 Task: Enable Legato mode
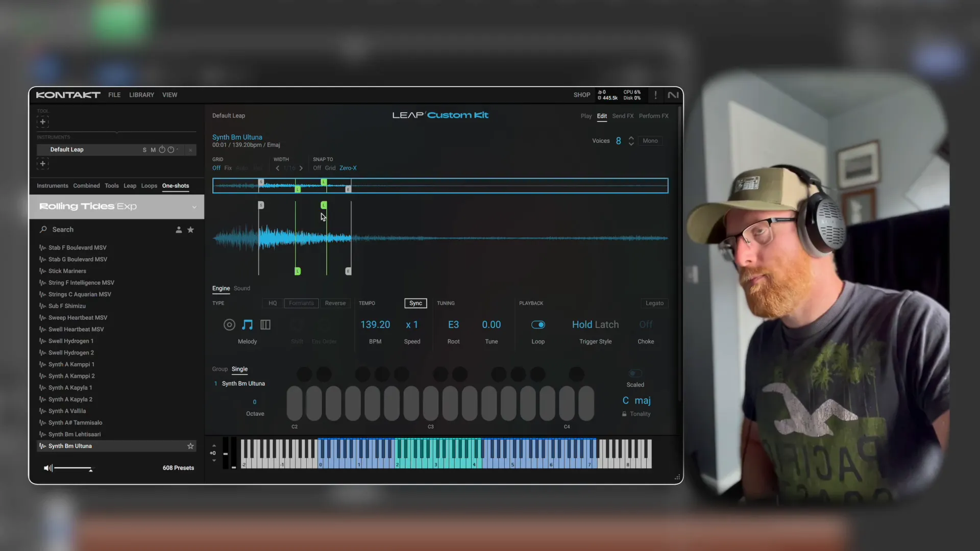pyautogui.click(x=654, y=303)
